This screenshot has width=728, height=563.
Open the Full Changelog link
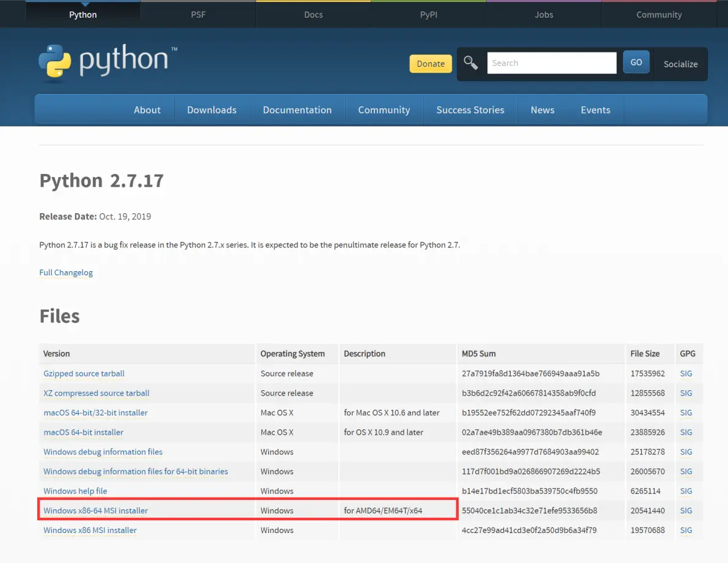66,272
